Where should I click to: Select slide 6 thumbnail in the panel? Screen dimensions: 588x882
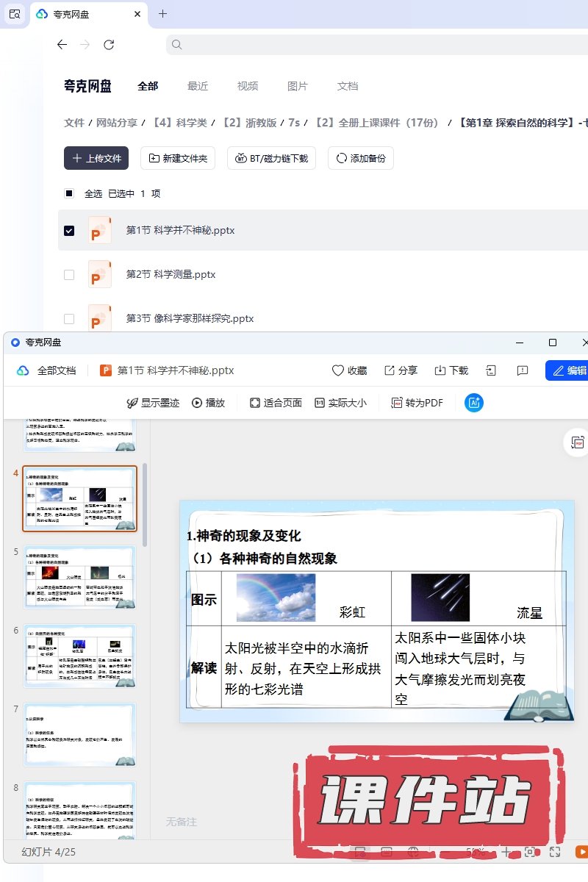pyautogui.click(x=79, y=656)
